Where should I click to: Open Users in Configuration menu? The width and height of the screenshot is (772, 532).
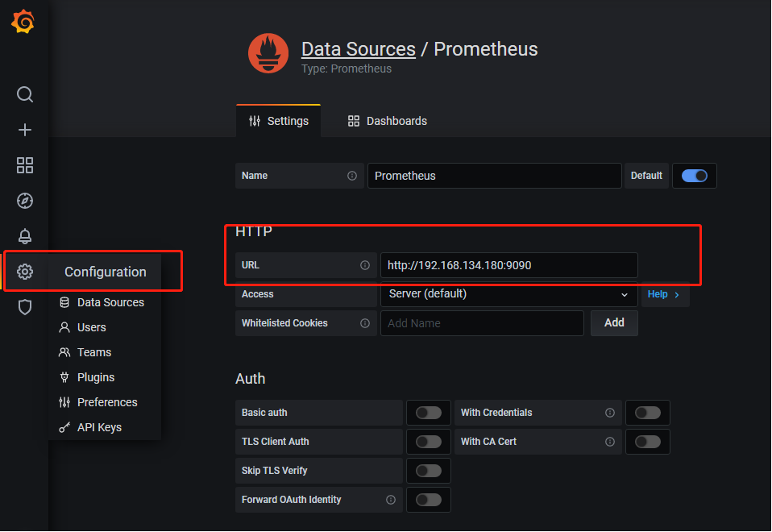pos(83,327)
